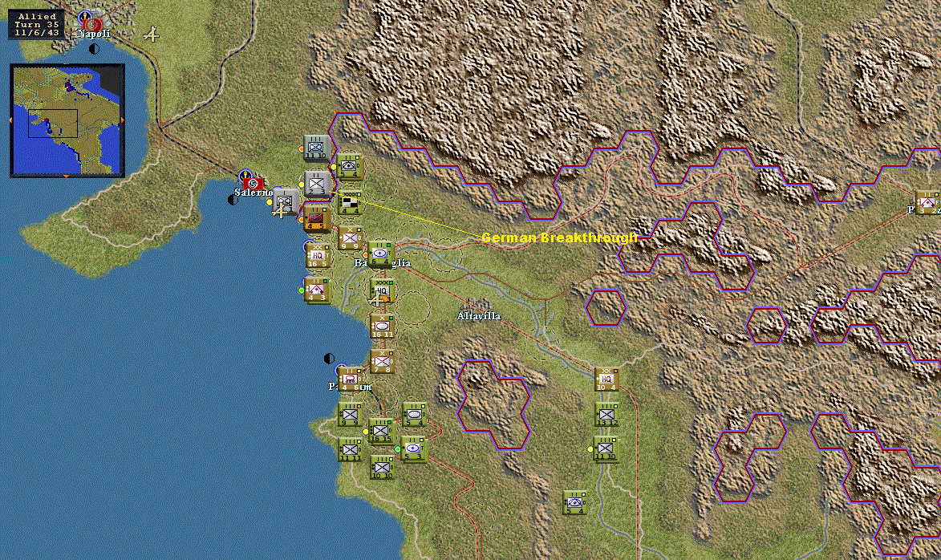This screenshot has height=560, width=941.
Task: Select the red 4-5 armored unit with orange strip
Action: [x=315, y=218]
